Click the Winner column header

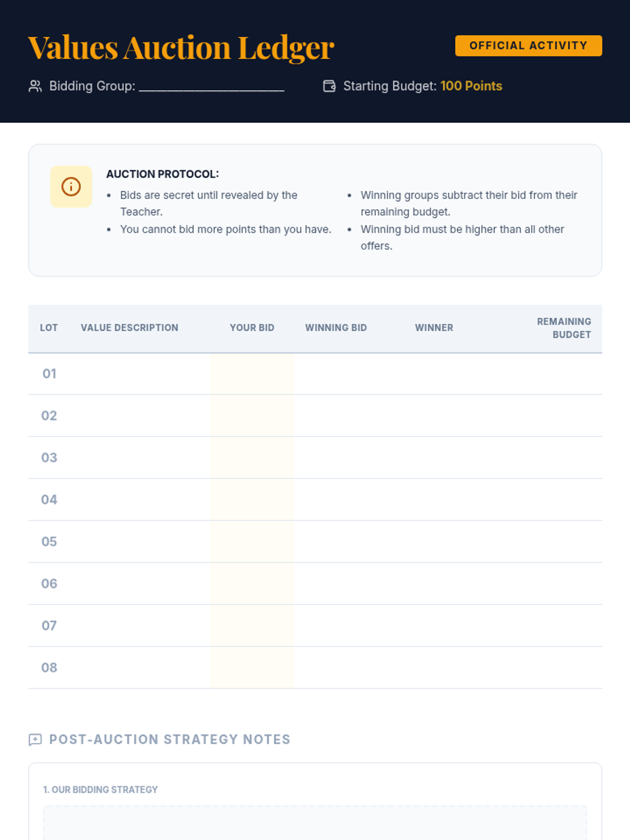pyautogui.click(x=434, y=328)
